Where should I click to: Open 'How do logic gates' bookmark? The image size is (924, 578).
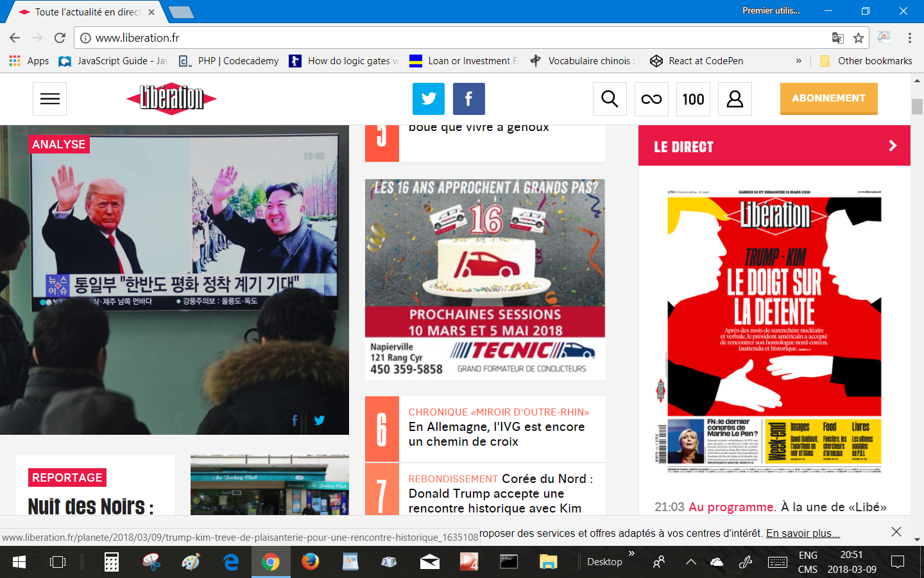pos(344,61)
